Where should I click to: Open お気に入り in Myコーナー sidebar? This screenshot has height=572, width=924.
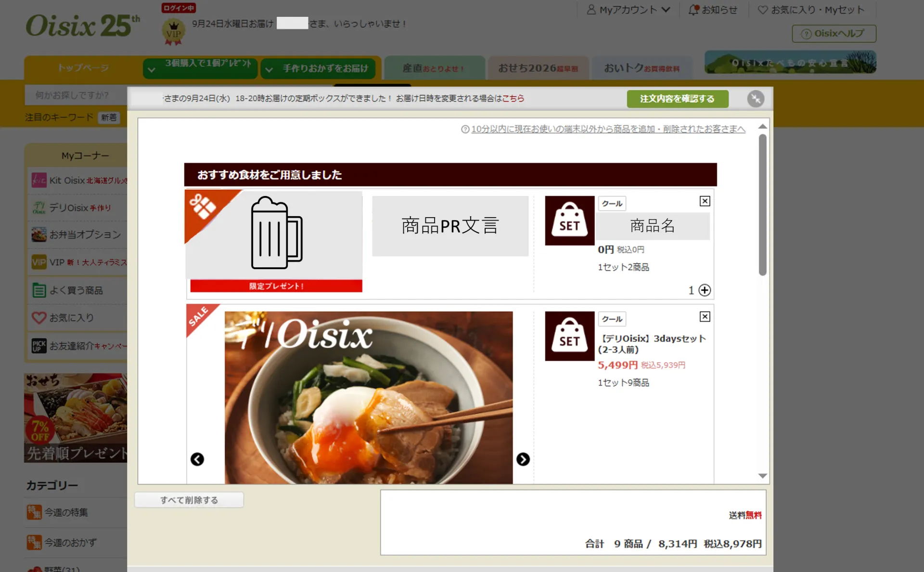pos(78,318)
